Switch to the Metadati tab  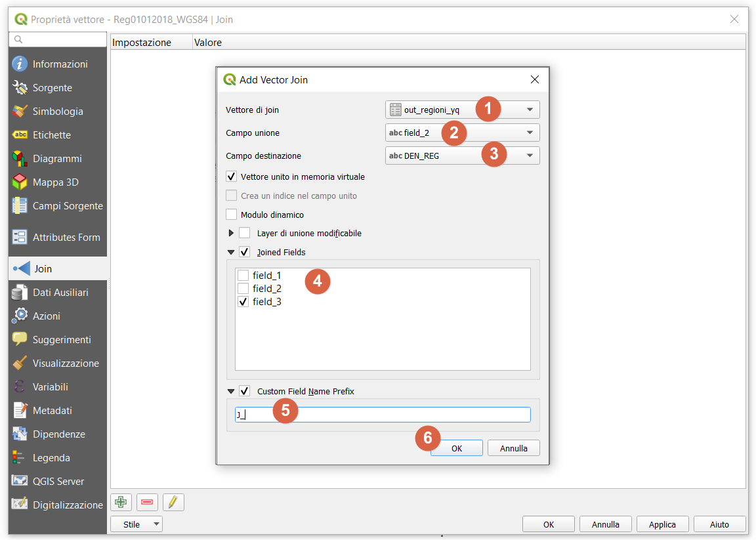(x=52, y=411)
